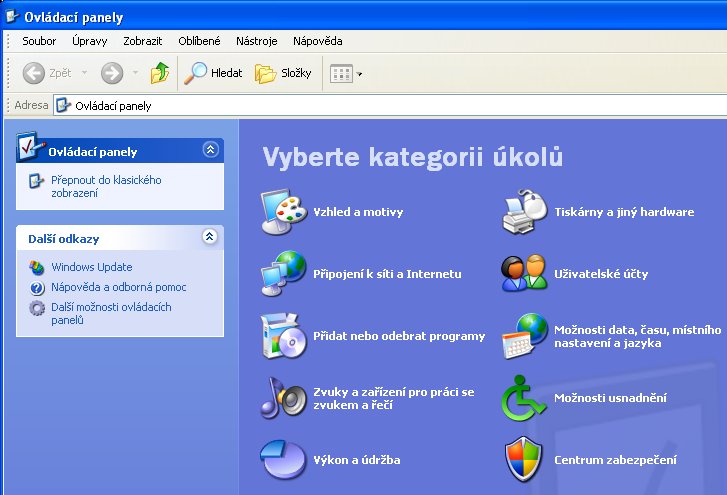Open the Vzhled a motivy category icon
The height and width of the screenshot is (495, 727).
pos(284,212)
